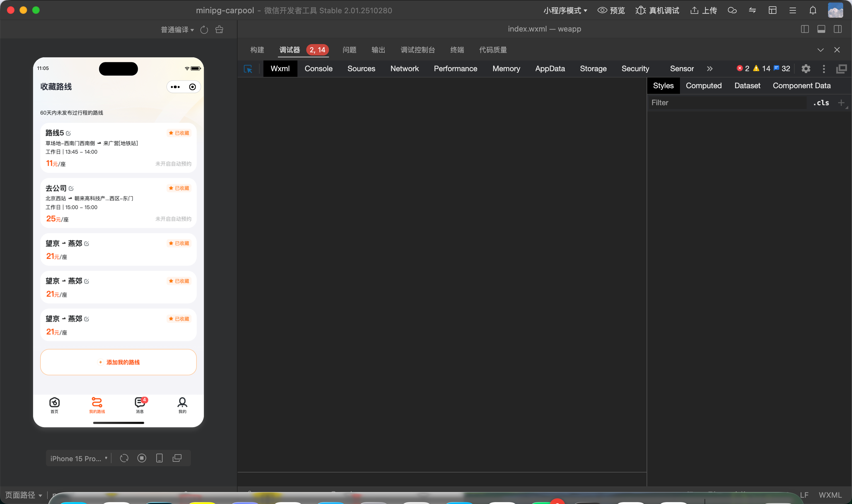The width and height of the screenshot is (852, 504).
Task: Click the recompile refresh icon
Action: (x=204, y=30)
